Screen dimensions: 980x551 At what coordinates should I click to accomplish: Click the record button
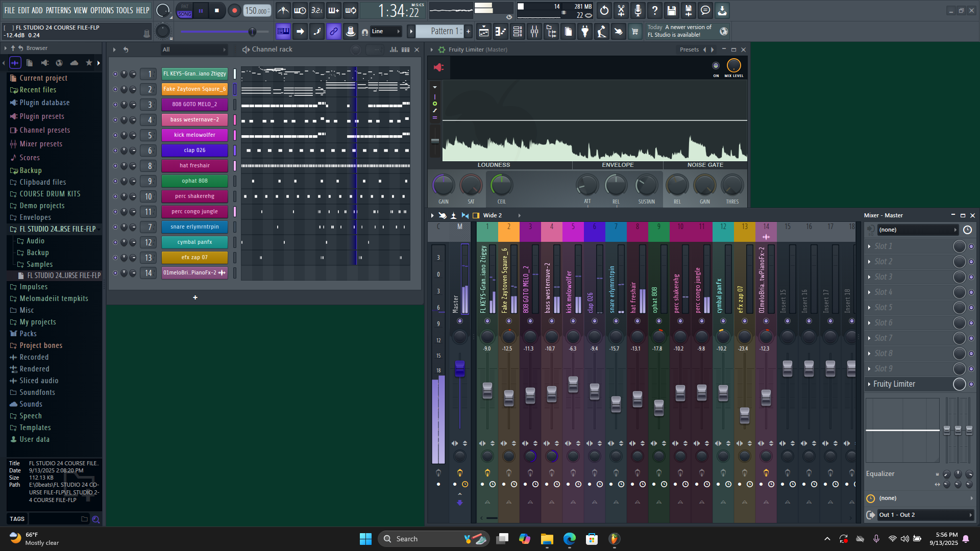(x=234, y=10)
